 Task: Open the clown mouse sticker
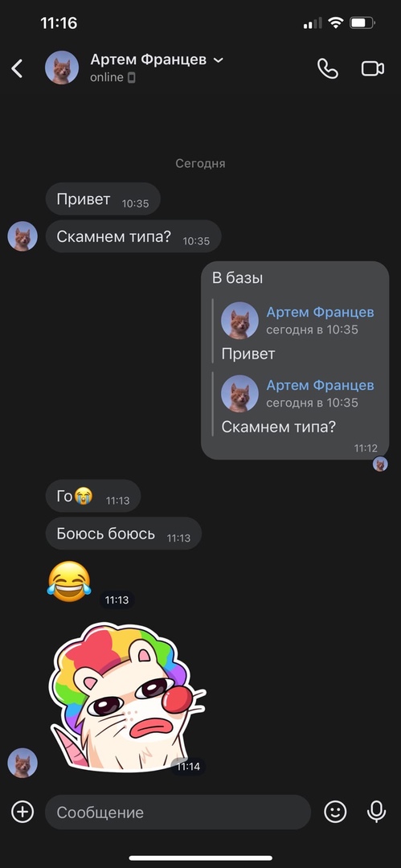pyautogui.click(x=126, y=698)
